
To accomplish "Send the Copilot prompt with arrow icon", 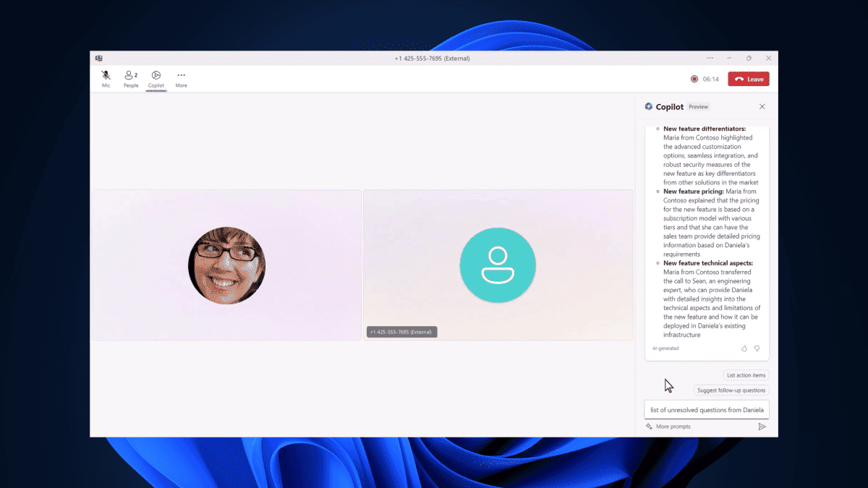I will click(x=762, y=427).
